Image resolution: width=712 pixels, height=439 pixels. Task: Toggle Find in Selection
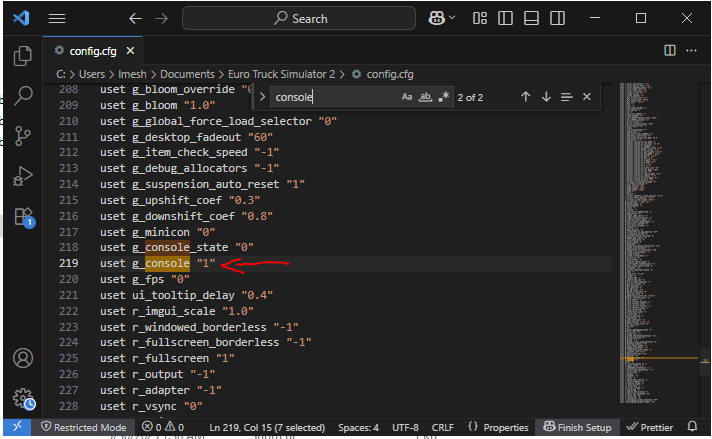pyautogui.click(x=566, y=97)
